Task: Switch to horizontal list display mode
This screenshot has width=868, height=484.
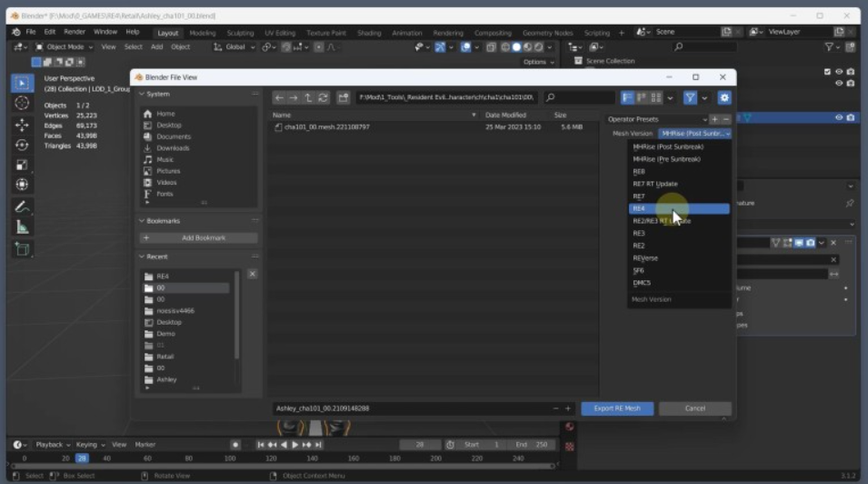Action: [x=642, y=97]
